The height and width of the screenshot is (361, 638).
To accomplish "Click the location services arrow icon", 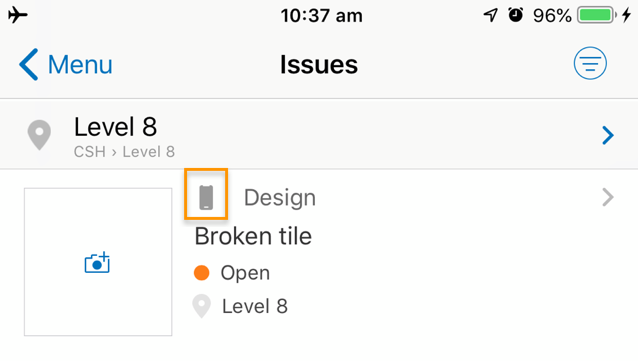I will [x=491, y=15].
